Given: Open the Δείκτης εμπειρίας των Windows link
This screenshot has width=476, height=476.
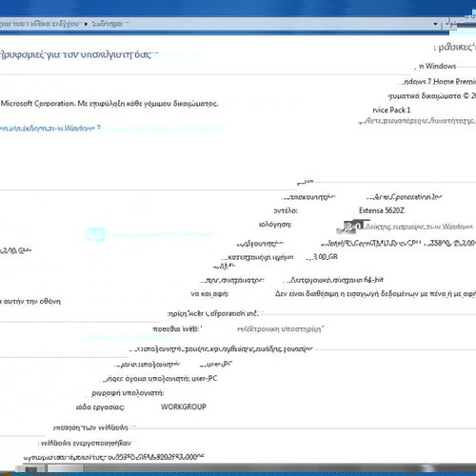Looking at the screenshot, I should [419, 227].
